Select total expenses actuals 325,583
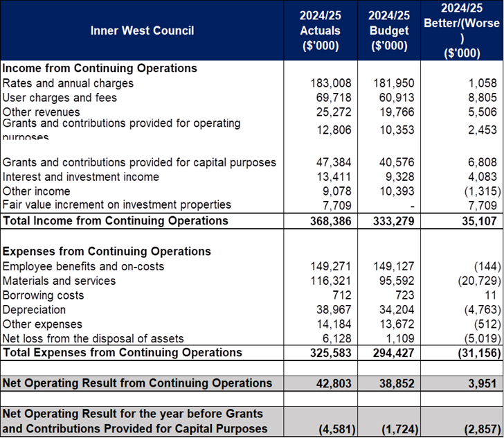 (331, 353)
